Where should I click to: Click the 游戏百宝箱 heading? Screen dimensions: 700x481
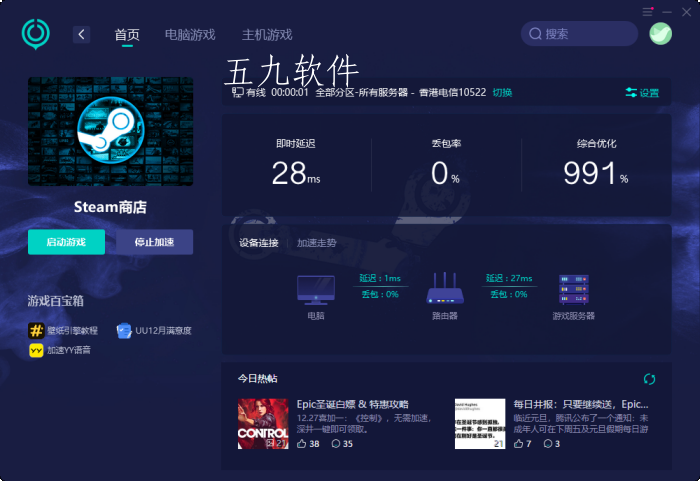click(x=55, y=301)
